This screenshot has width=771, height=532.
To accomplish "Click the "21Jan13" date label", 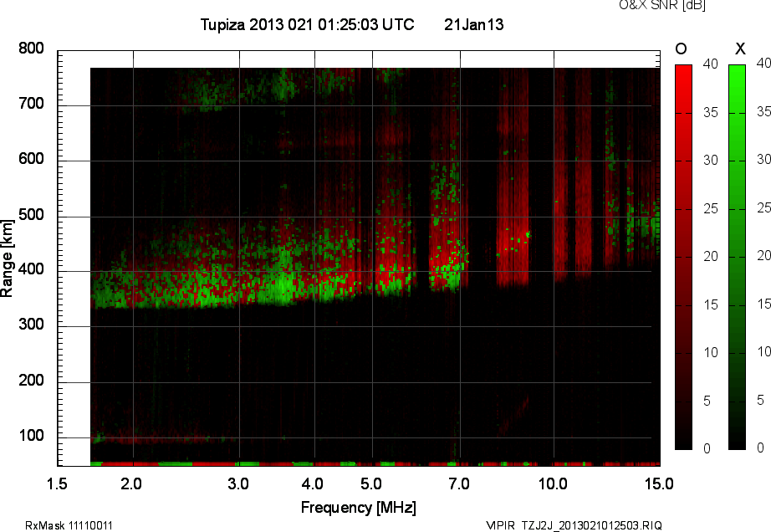I will (473, 25).
